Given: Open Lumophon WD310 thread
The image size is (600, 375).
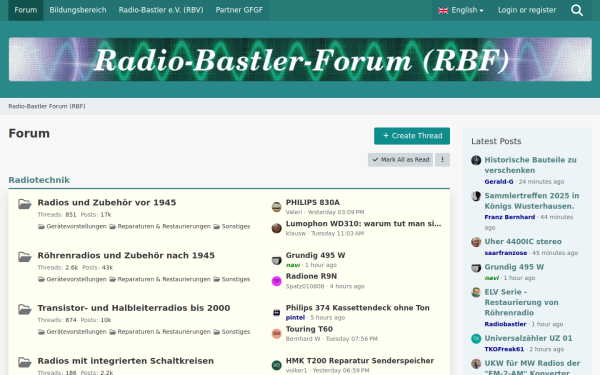Looking at the screenshot, I should [363, 223].
